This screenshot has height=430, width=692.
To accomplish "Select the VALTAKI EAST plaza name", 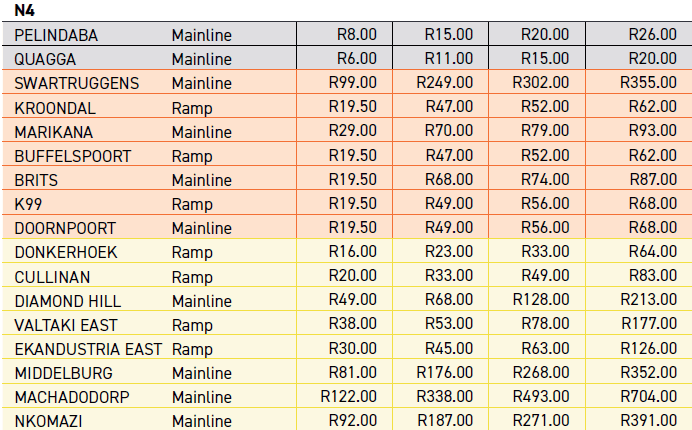I will click(65, 325).
